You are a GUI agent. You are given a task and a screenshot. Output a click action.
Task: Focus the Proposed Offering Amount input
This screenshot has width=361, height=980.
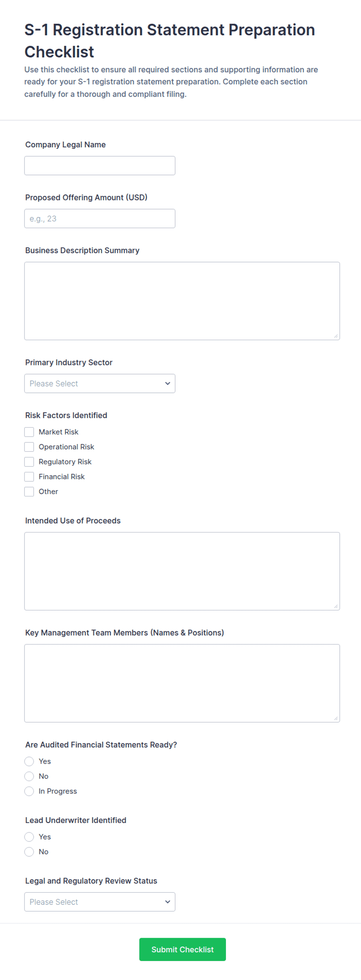click(100, 218)
